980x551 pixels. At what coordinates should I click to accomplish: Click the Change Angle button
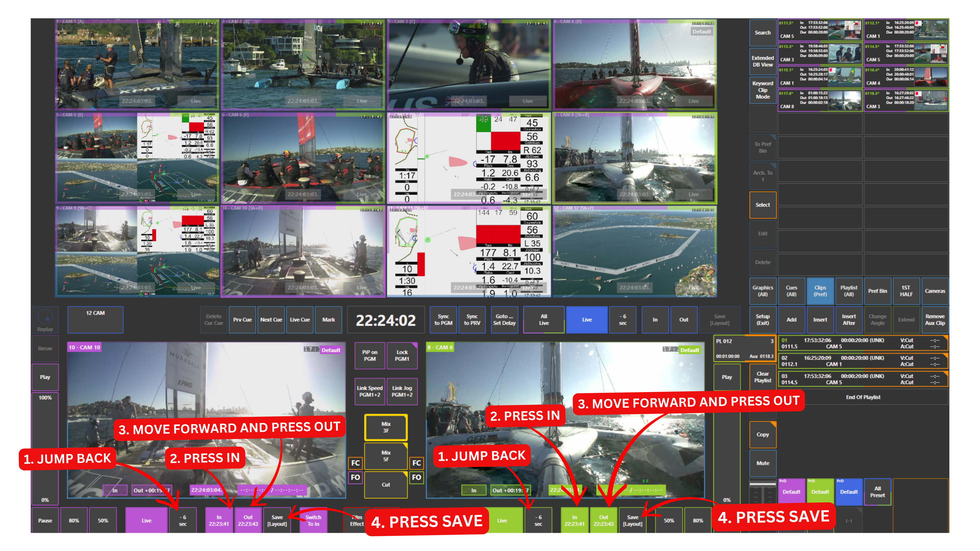click(877, 320)
